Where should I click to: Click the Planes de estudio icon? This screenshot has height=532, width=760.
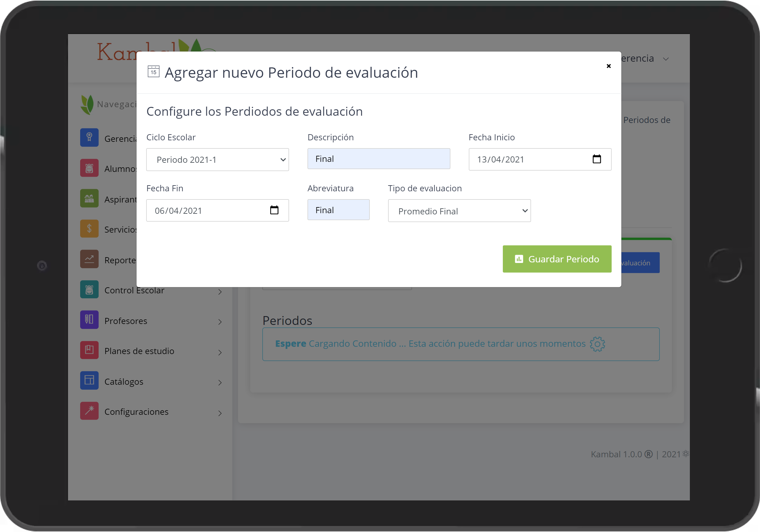pos(89,350)
